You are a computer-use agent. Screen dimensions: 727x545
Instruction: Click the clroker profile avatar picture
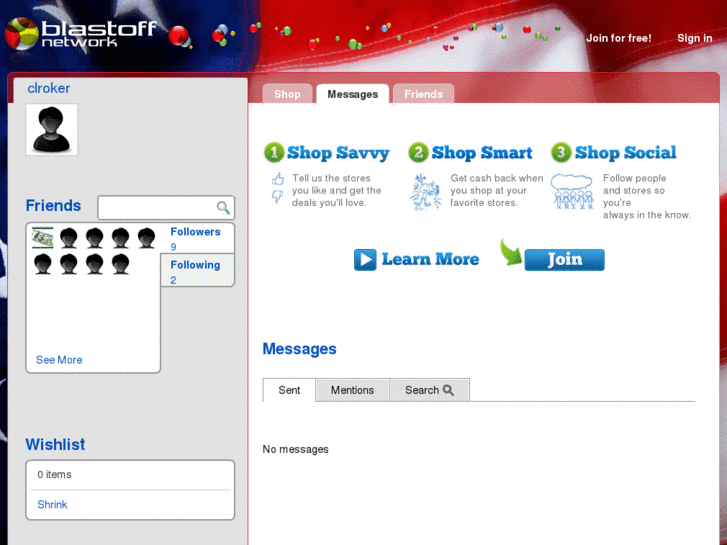coord(51,129)
